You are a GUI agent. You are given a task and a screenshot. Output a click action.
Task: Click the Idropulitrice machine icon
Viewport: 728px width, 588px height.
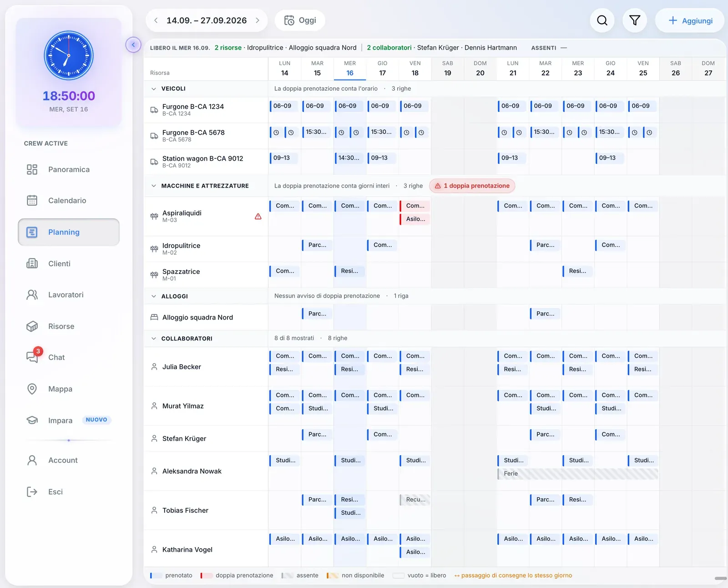coord(154,249)
